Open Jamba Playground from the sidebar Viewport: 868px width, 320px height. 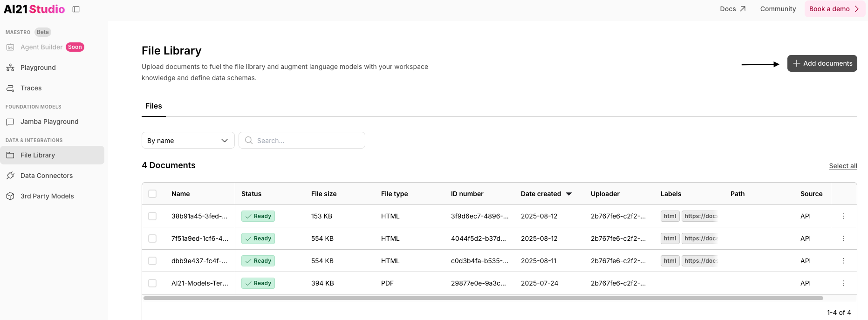pyautogui.click(x=52, y=122)
